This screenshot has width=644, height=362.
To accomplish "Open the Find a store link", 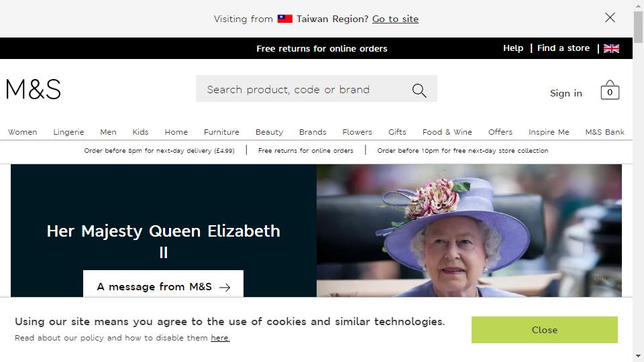I will point(563,48).
